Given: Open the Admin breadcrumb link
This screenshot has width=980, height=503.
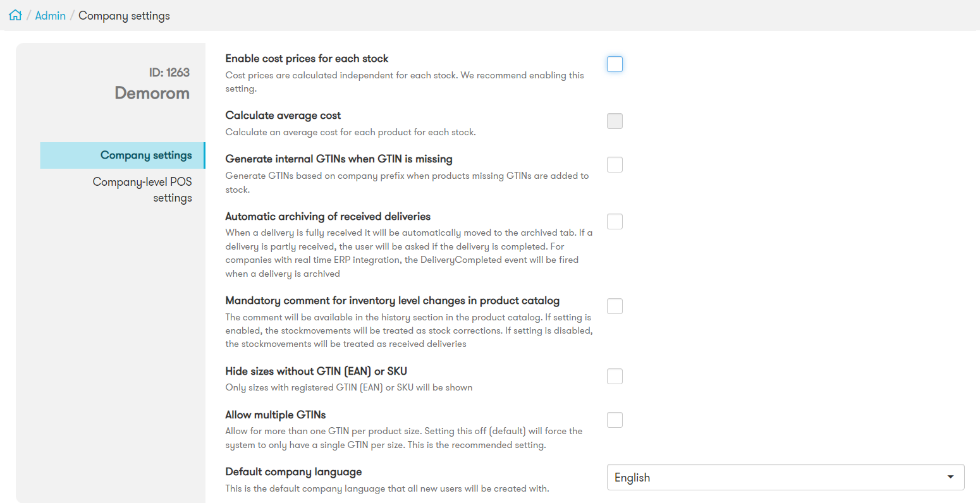Looking at the screenshot, I should (51, 16).
